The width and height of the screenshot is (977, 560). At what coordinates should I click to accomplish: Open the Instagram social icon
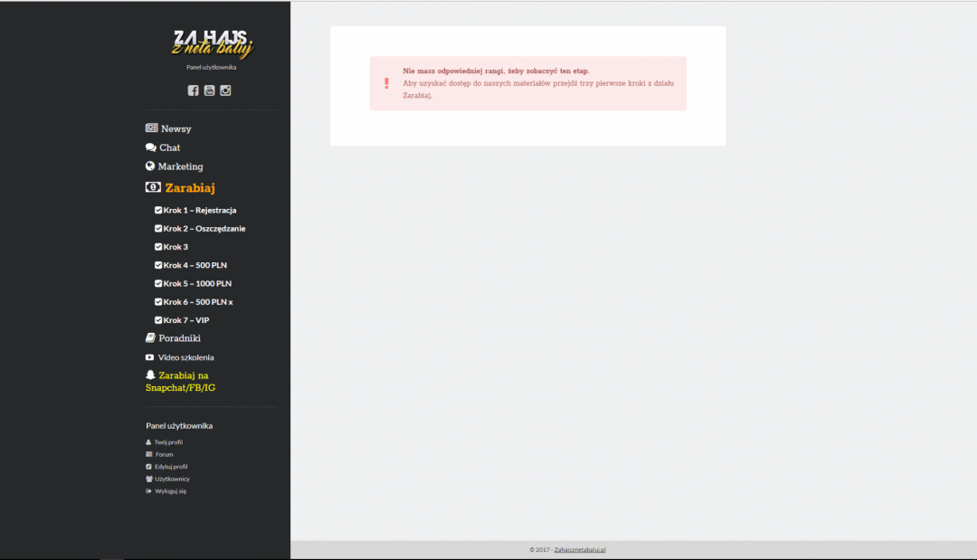[225, 90]
